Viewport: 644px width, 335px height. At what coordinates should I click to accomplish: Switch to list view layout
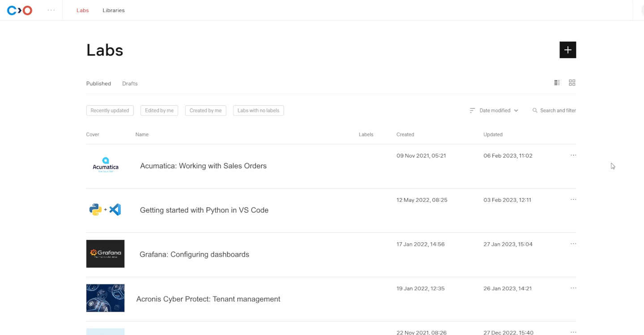click(x=556, y=82)
